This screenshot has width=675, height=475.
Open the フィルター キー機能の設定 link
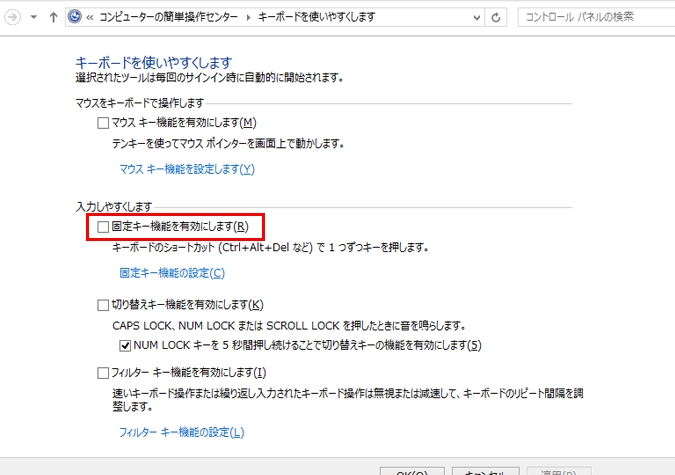pos(181,432)
